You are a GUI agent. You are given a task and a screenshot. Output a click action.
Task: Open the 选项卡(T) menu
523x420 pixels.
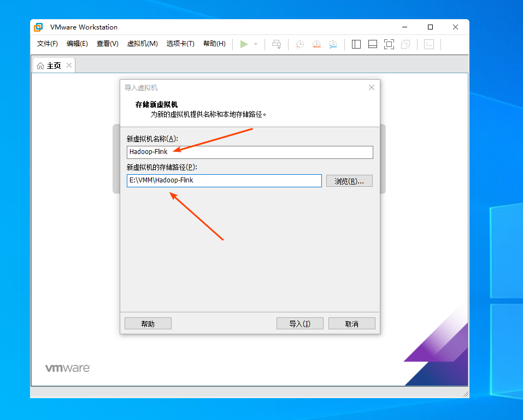180,44
